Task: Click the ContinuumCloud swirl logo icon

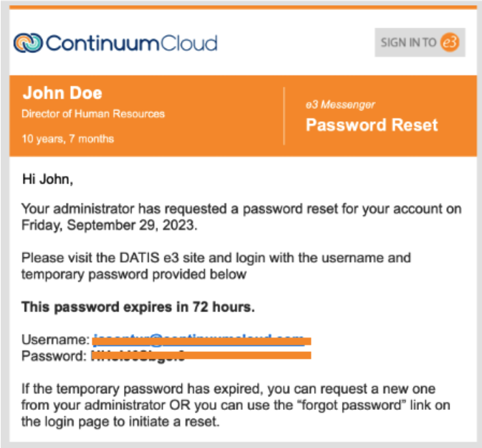Action: tap(28, 42)
